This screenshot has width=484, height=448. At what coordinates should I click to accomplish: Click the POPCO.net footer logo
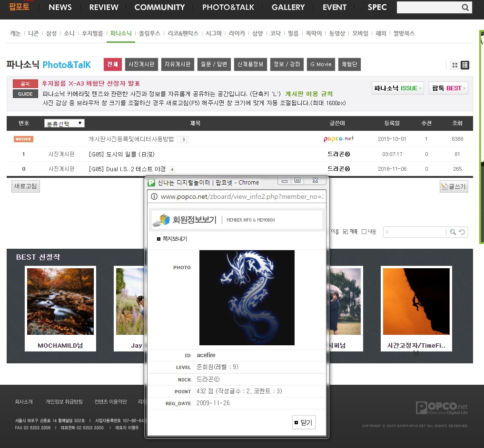(442, 408)
